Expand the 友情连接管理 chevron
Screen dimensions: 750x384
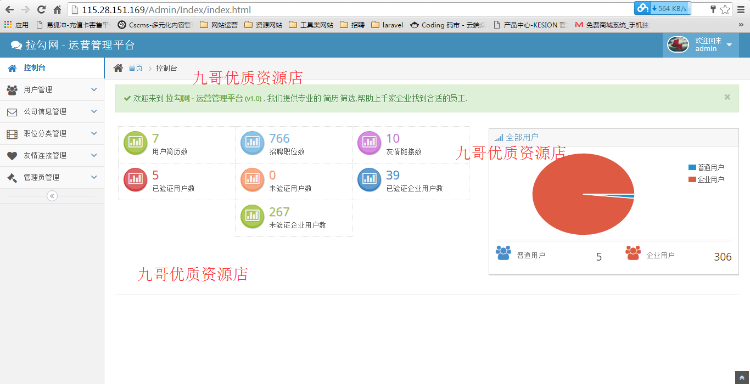tap(94, 155)
